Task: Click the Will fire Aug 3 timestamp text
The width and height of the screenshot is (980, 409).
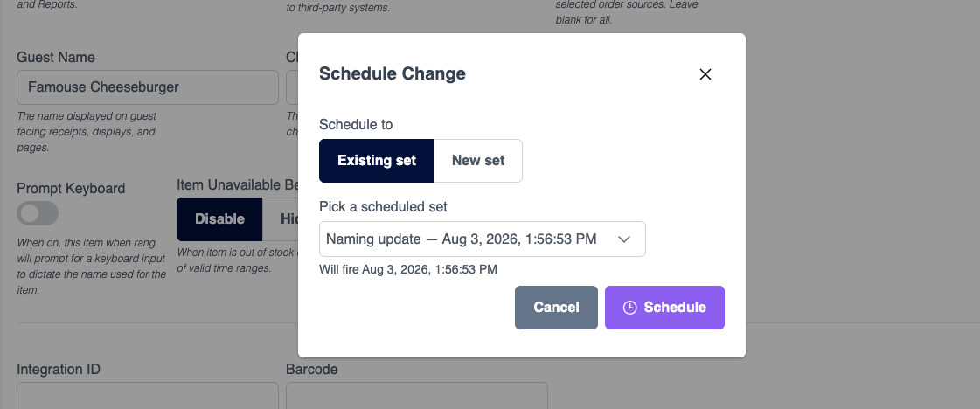Action: point(408,270)
